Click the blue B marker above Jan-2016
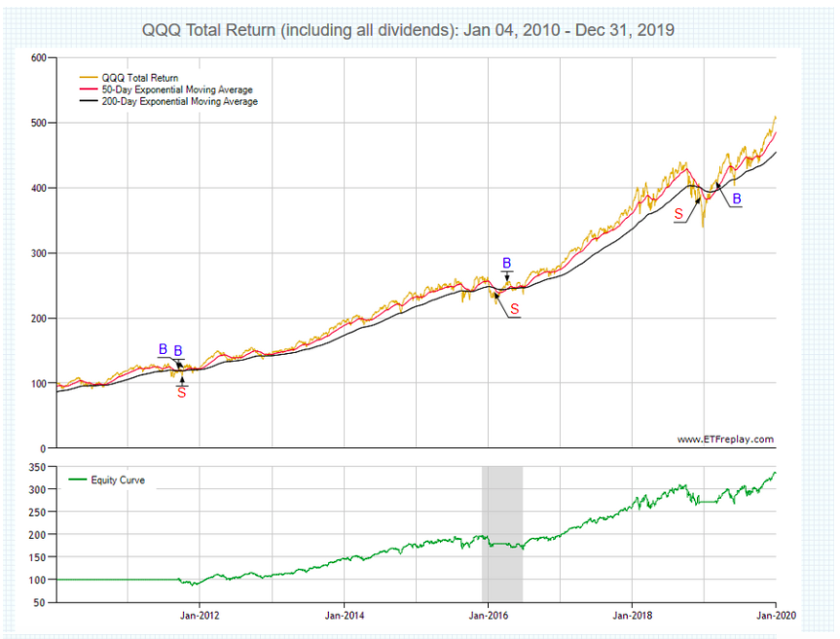840x639 pixels. (506, 263)
